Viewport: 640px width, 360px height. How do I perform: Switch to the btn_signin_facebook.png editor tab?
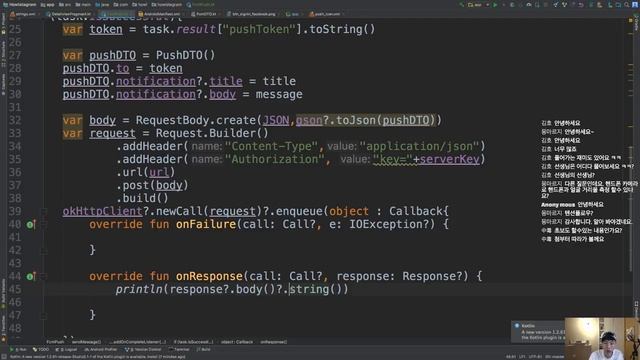tap(251, 14)
